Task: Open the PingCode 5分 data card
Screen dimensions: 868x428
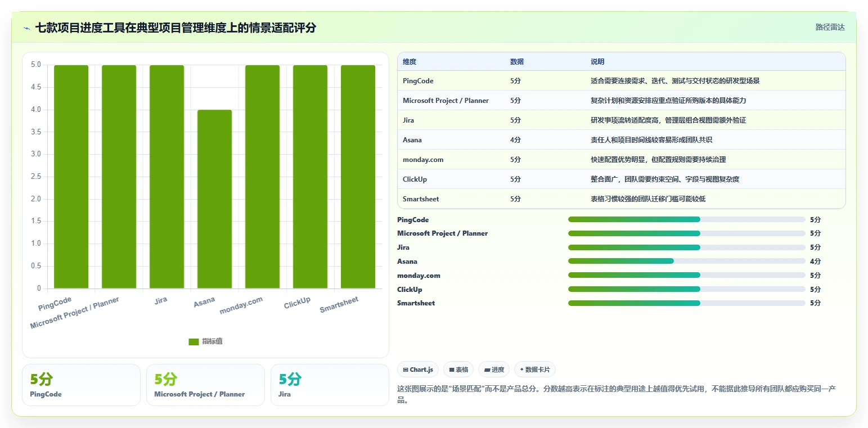Action: 81,385
